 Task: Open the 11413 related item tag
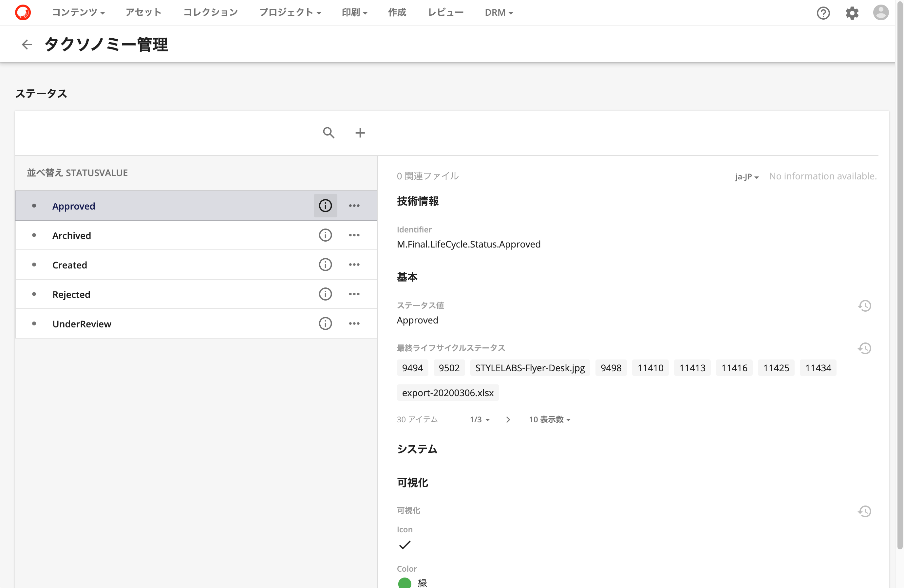(x=692, y=368)
